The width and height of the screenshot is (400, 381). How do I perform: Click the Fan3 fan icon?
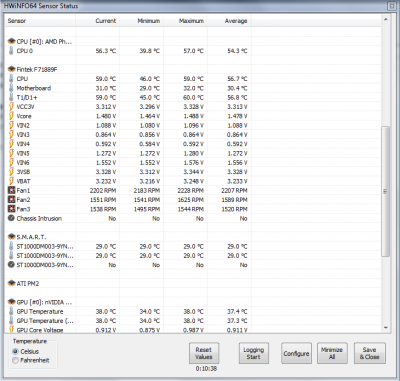12,209
